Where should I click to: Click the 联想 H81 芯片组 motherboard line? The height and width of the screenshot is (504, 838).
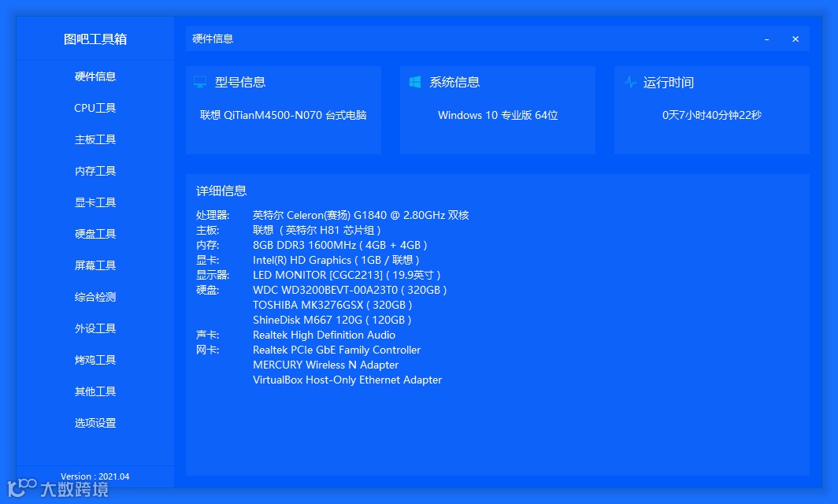(x=317, y=230)
